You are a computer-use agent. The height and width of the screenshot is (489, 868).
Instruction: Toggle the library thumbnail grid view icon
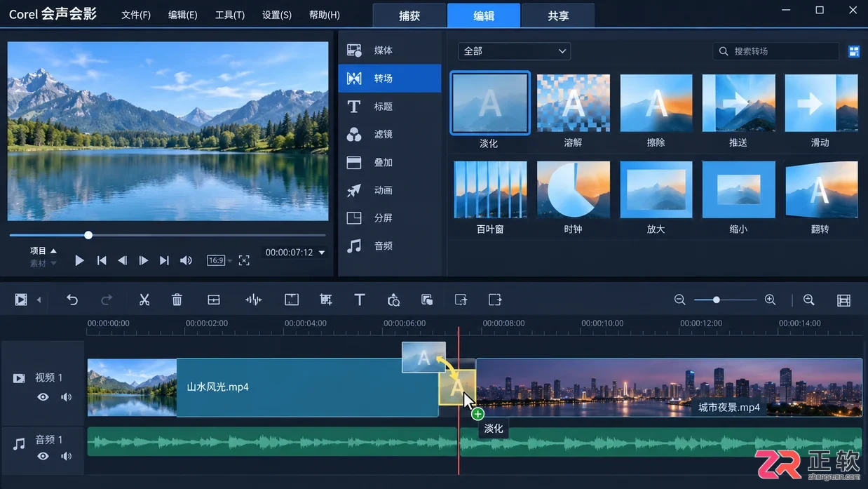[x=854, y=51]
